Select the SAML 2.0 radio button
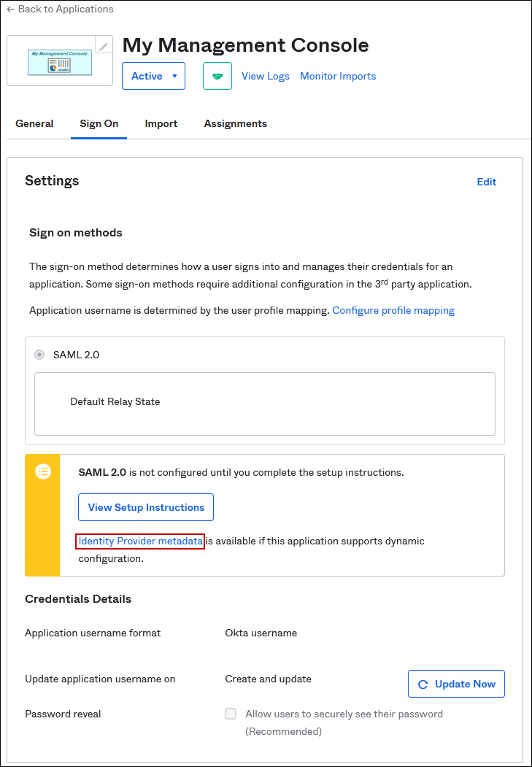This screenshot has height=767, width=532. point(39,355)
